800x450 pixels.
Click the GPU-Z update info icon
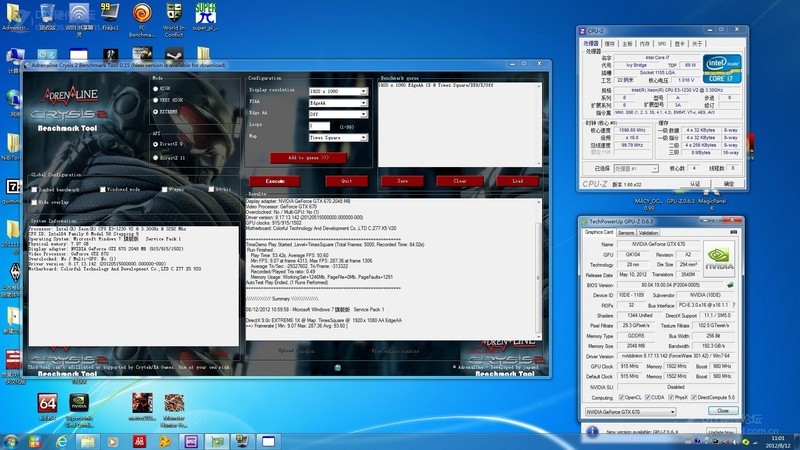[592, 432]
